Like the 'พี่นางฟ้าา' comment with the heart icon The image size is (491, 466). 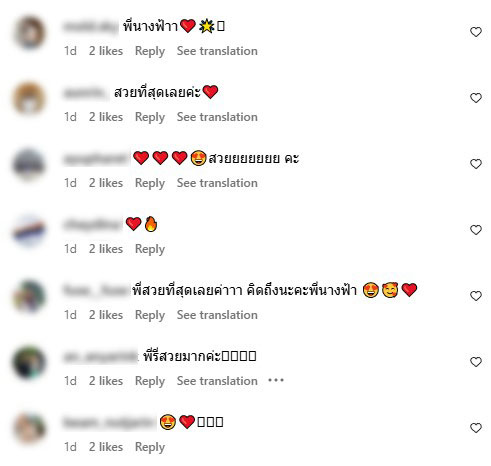tap(476, 32)
